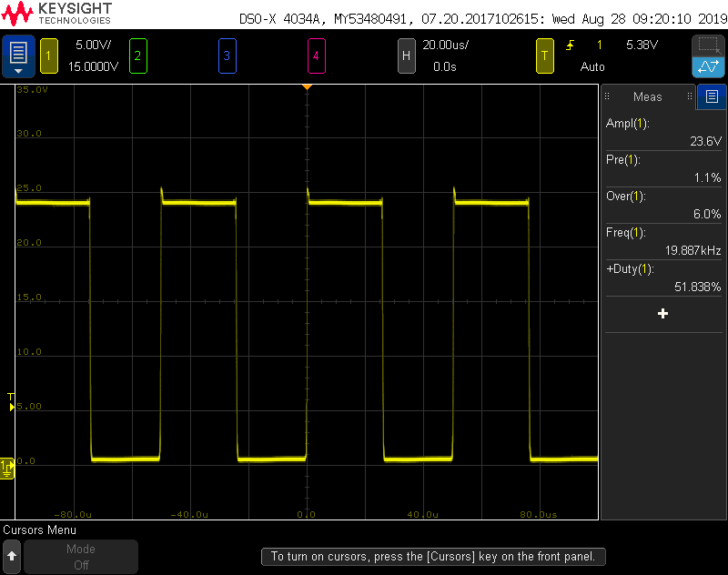This screenshot has height=575, width=728.
Task: Click the 51.838% duty cycle value
Action: pyautogui.click(x=697, y=287)
